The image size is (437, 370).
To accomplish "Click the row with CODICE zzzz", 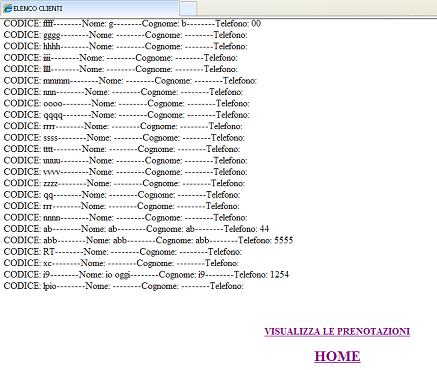I will tap(124, 183).
